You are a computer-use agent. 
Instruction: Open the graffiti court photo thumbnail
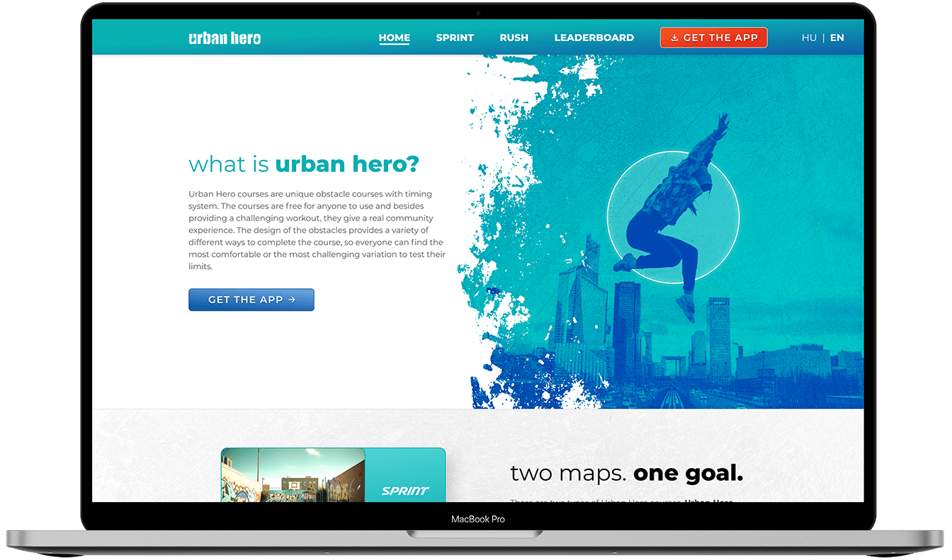(293, 475)
